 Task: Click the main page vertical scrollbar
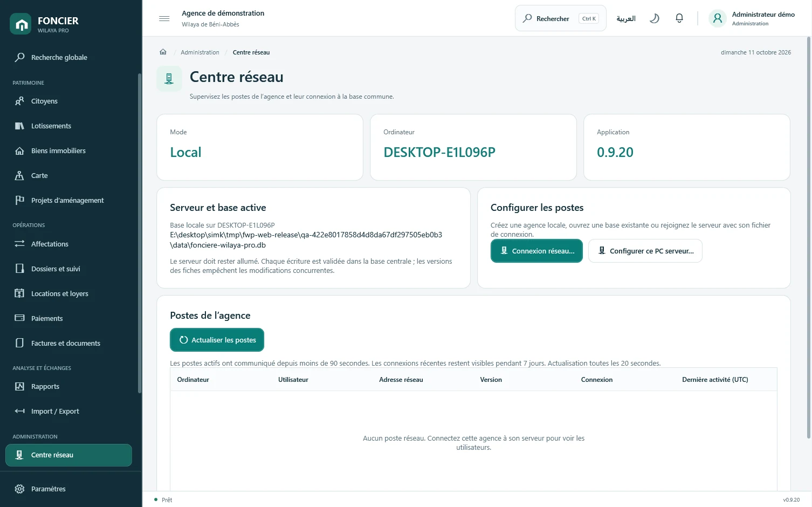coord(809,237)
